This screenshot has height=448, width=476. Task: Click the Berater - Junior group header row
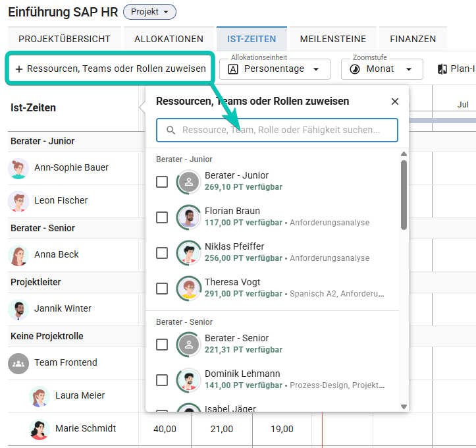click(x=76, y=142)
